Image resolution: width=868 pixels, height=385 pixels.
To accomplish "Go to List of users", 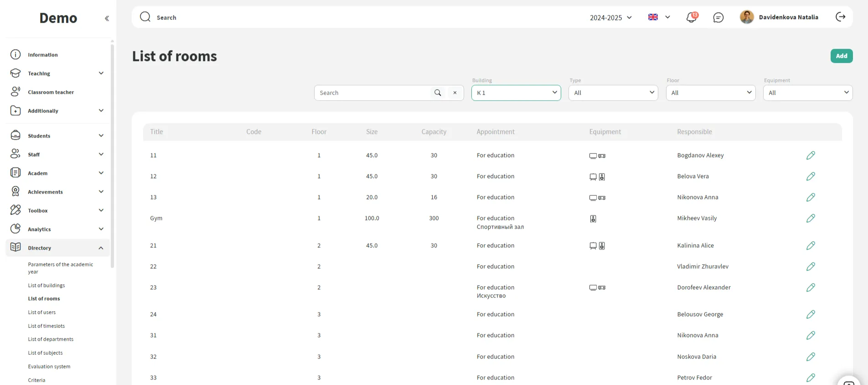I will [x=42, y=312].
